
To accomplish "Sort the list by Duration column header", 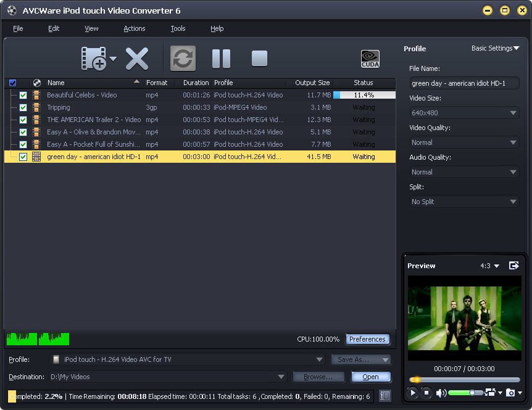I will coord(195,83).
